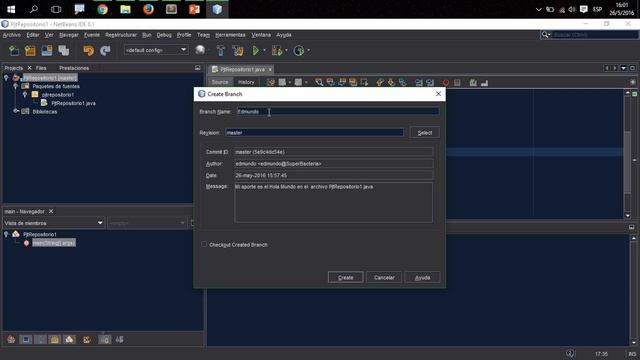Click the Clean and Build icon
The height and width of the screenshot is (360, 640).
click(x=238, y=51)
